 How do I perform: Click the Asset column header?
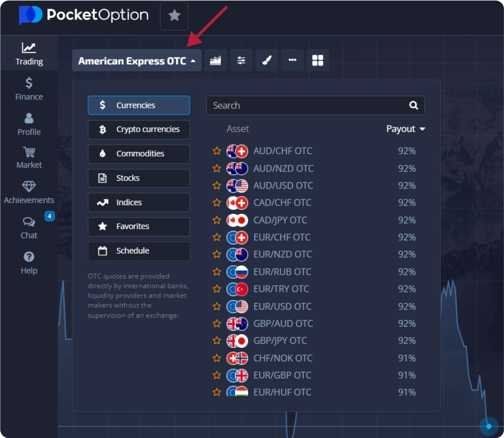pos(238,129)
